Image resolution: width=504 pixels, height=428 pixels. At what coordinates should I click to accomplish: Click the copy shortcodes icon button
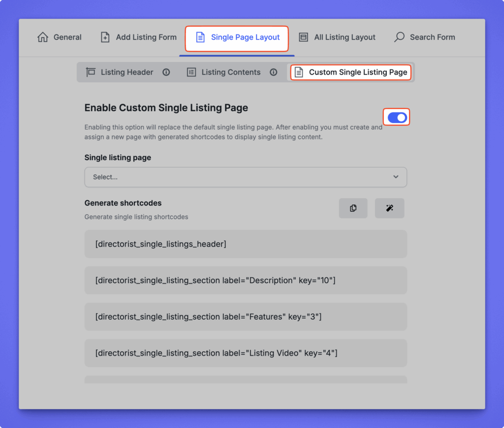pyautogui.click(x=353, y=208)
